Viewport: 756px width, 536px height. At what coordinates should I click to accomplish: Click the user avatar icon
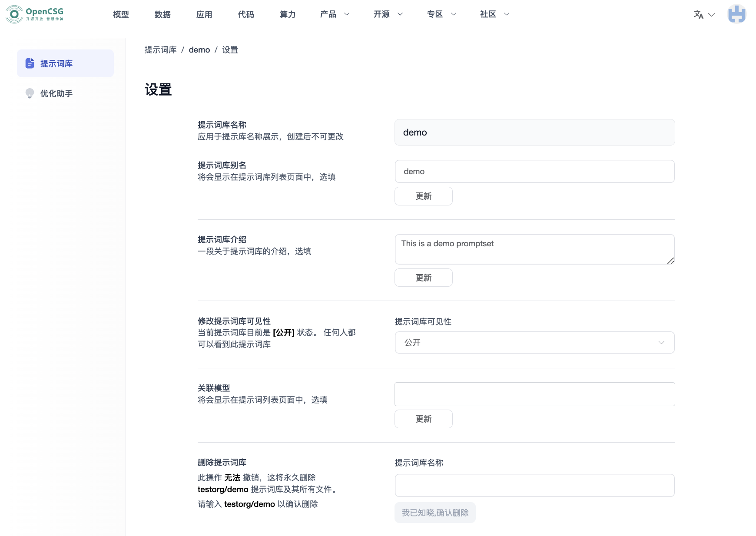[x=736, y=14]
